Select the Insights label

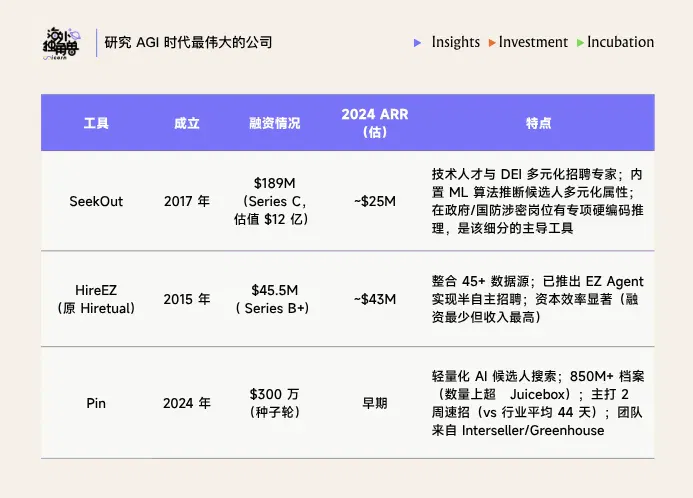point(456,42)
